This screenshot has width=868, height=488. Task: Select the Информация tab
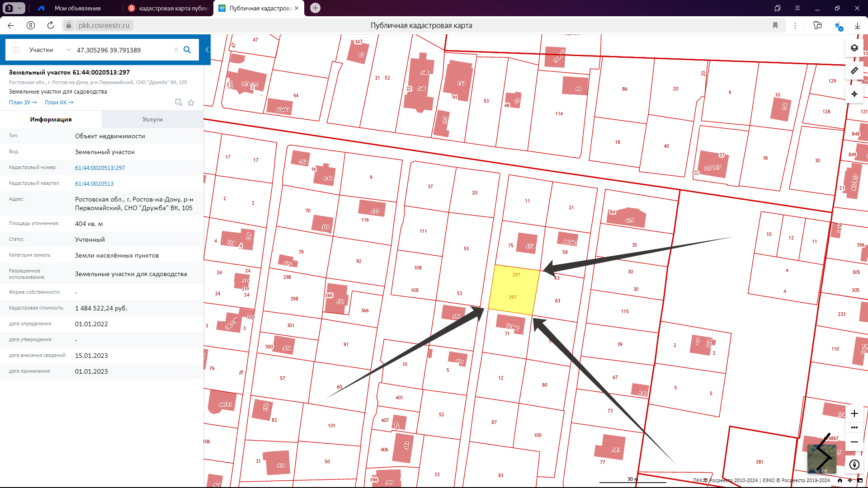[51, 119]
